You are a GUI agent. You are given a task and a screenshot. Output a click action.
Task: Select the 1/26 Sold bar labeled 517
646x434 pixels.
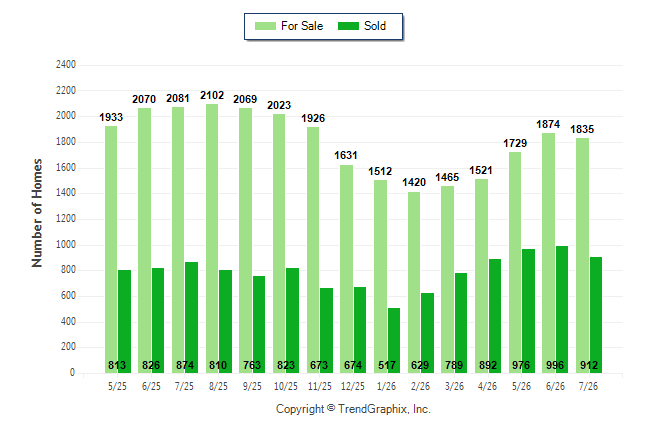tap(394, 340)
